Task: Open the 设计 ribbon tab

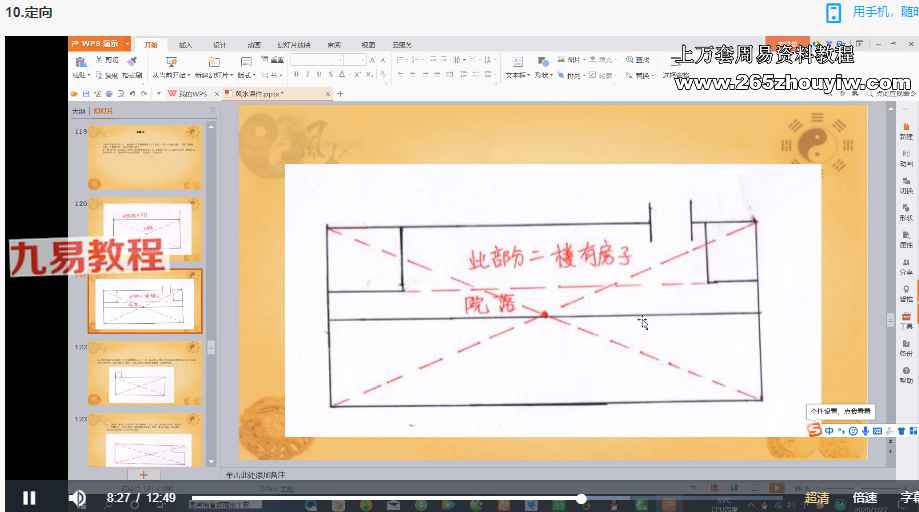Action: coord(219,45)
